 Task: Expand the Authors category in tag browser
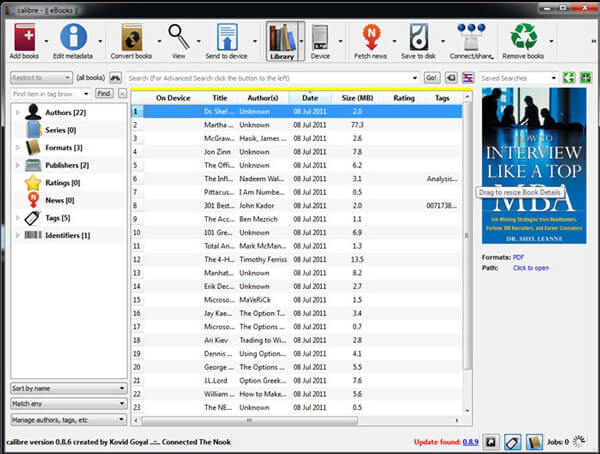(17, 112)
